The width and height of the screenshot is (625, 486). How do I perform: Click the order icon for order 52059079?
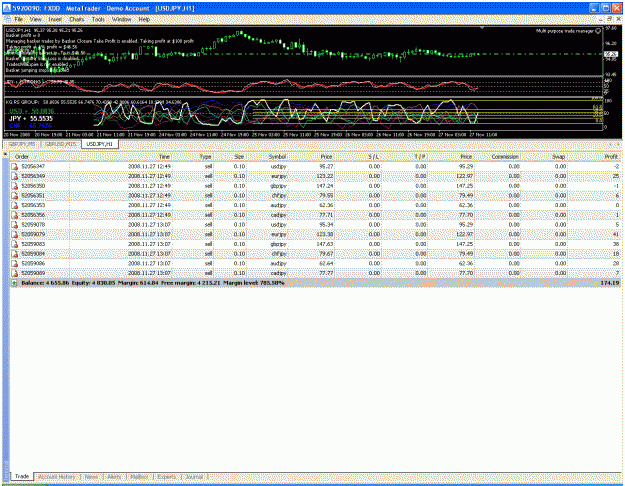pyautogui.click(x=14, y=234)
